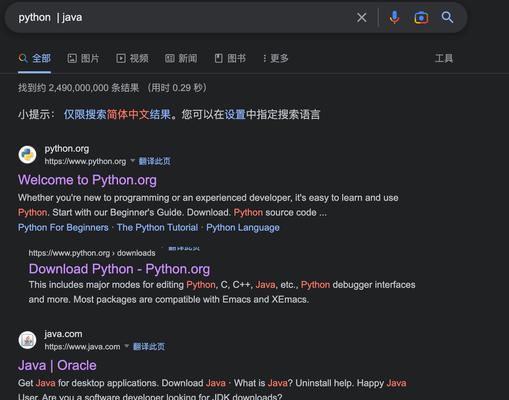Image resolution: width=509 pixels, height=400 pixels.
Task: Click 翻译此页 next to java.com URL
Action: pyautogui.click(x=149, y=347)
